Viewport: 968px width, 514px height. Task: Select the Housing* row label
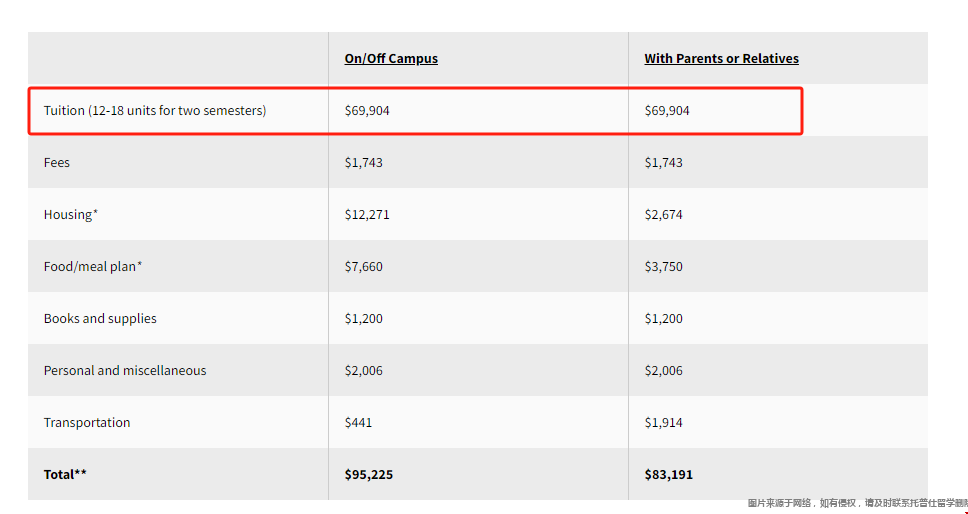[71, 214]
